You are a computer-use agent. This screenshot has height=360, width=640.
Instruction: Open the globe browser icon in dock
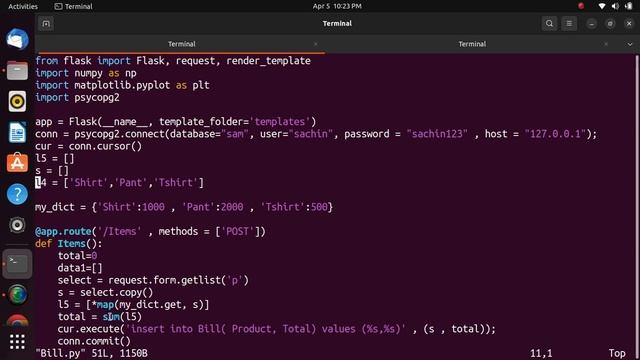point(17,295)
